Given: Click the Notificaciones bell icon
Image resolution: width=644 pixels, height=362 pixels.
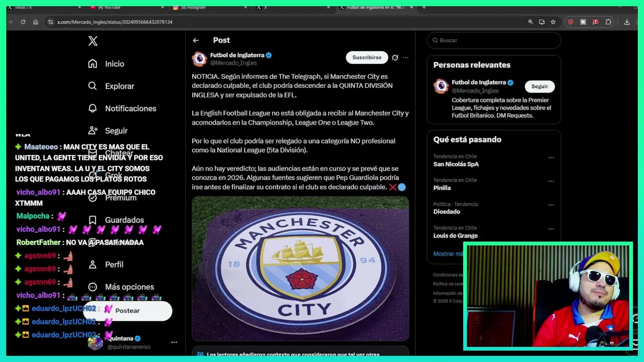Looking at the screenshot, I should tap(93, 108).
